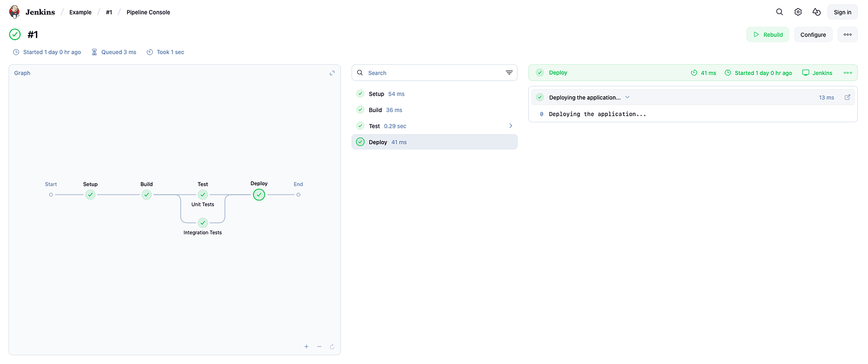Click the Pipeline Console breadcrumb item
The image size is (868, 364).
148,12
